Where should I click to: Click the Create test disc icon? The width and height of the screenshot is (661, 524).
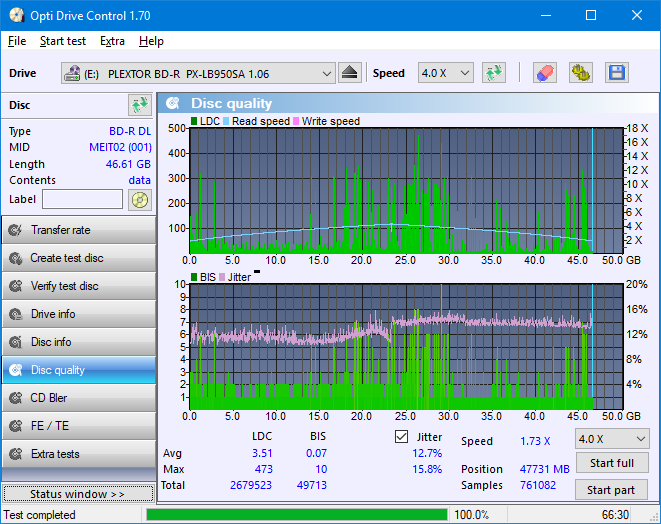click(x=16, y=258)
